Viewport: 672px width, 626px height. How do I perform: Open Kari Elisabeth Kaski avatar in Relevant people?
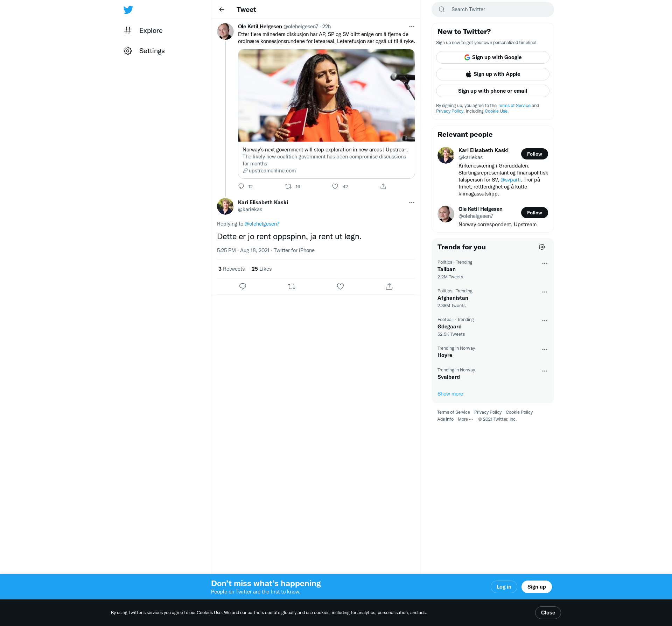pyautogui.click(x=446, y=155)
